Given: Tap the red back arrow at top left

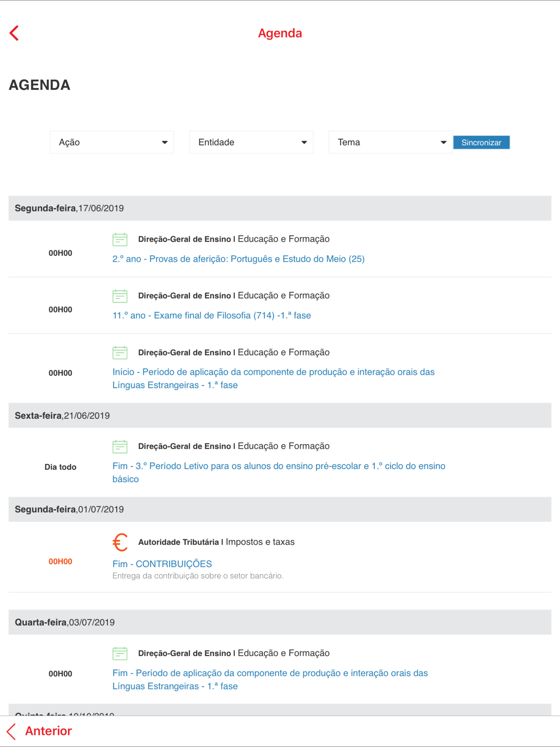Looking at the screenshot, I should click(14, 33).
